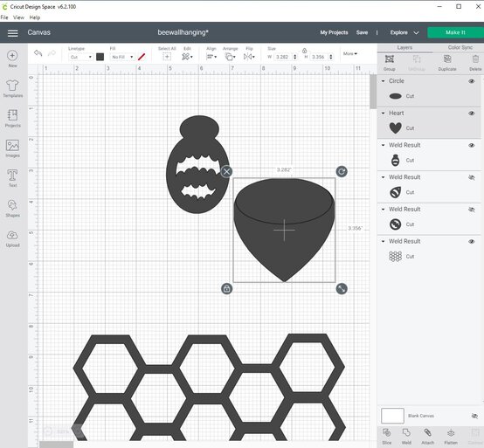Viewport: 484px width, 448px height.
Task: Open the Upload panel
Action: [12, 238]
